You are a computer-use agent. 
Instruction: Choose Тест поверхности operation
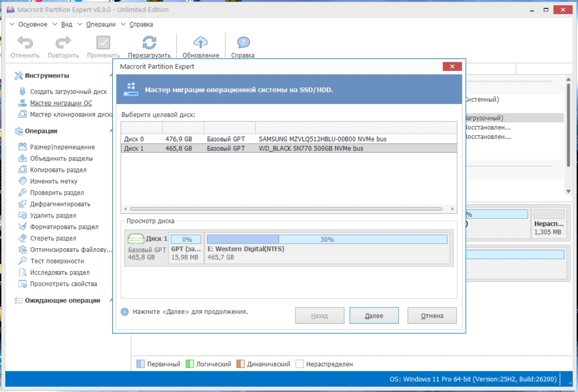[x=57, y=261]
